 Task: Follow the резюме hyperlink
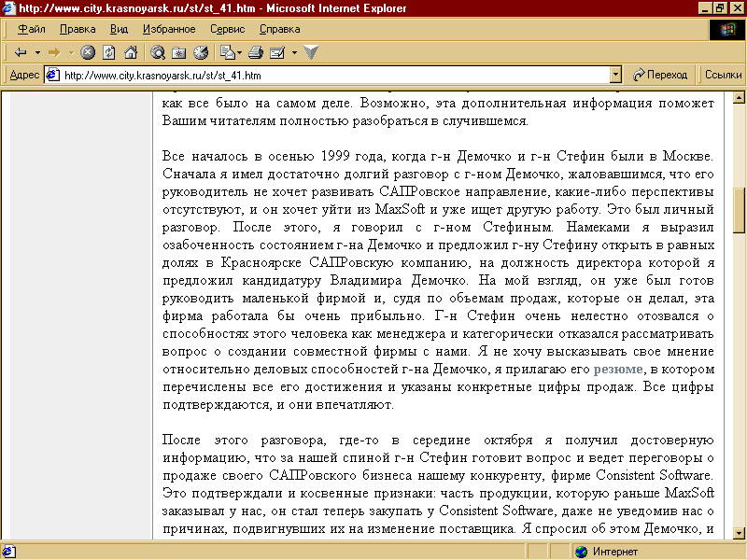click(618, 369)
